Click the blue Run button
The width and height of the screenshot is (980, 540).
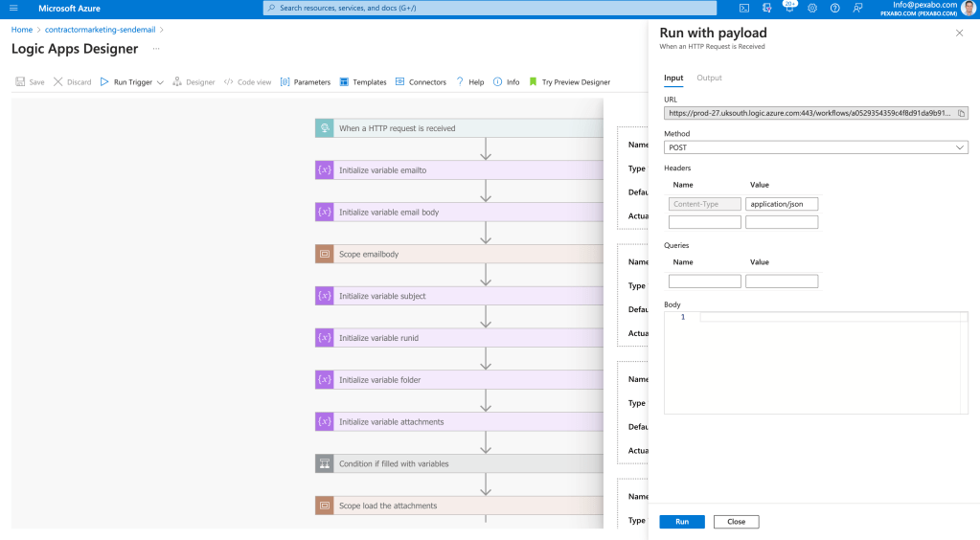point(682,521)
